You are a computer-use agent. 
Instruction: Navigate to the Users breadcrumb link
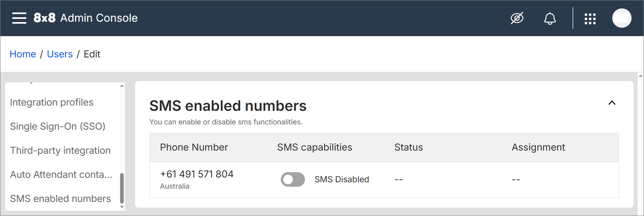tap(60, 54)
